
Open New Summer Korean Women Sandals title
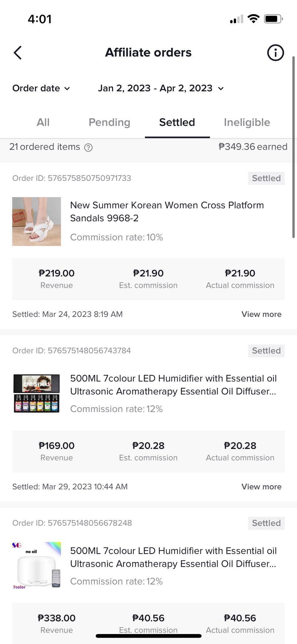167,212
